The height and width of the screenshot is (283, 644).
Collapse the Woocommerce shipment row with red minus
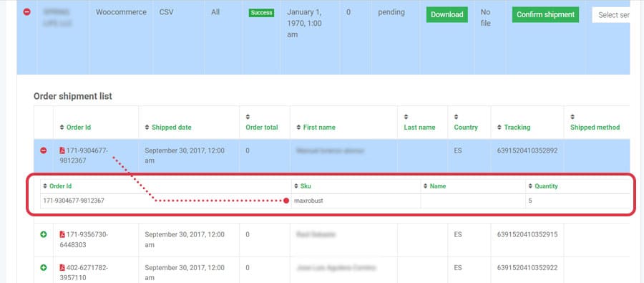click(26, 12)
